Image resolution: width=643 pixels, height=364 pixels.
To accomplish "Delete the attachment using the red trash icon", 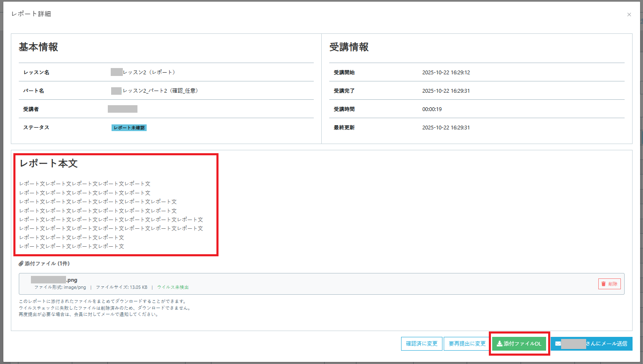I will coord(604,284).
